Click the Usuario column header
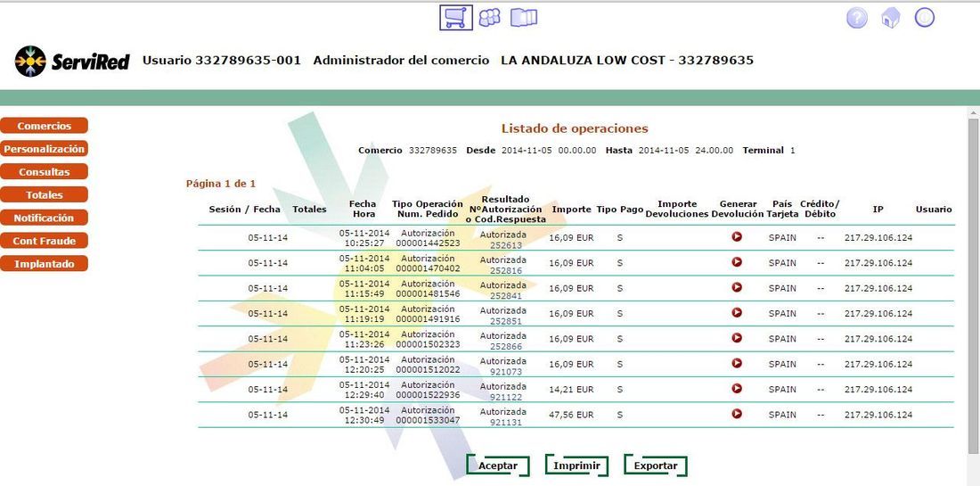This screenshot has height=486, width=980. [934, 210]
